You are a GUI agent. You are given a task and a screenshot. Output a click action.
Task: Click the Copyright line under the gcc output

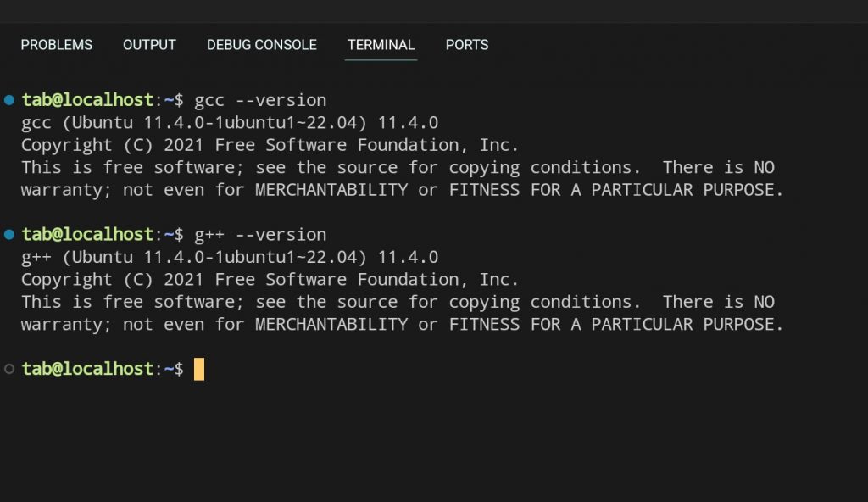(270, 145)
